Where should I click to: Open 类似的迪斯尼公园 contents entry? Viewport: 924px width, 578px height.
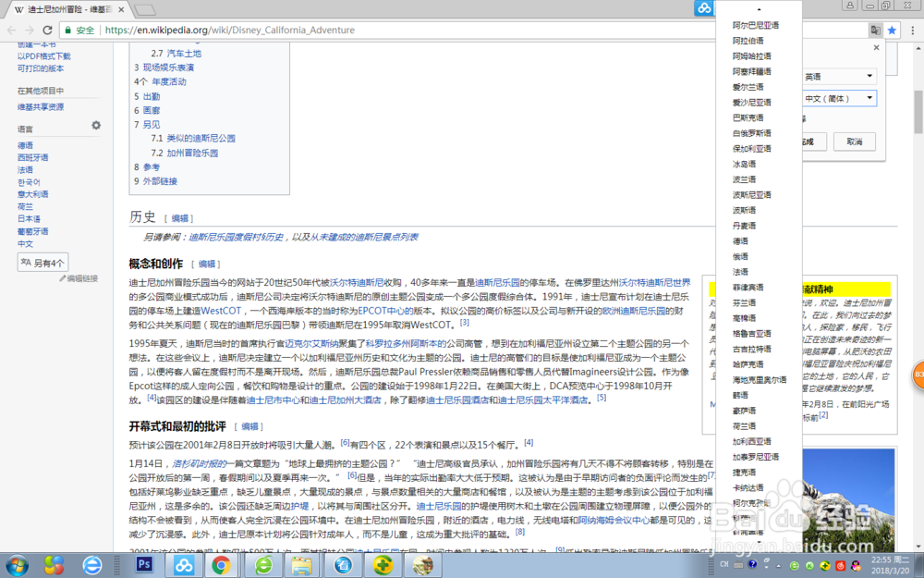(x=201, y=138)
